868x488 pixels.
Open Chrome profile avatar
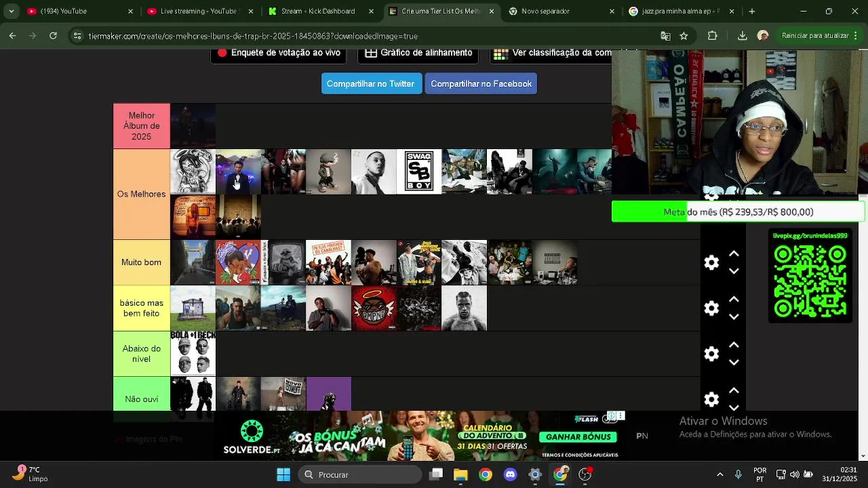(x=763, y=35)
